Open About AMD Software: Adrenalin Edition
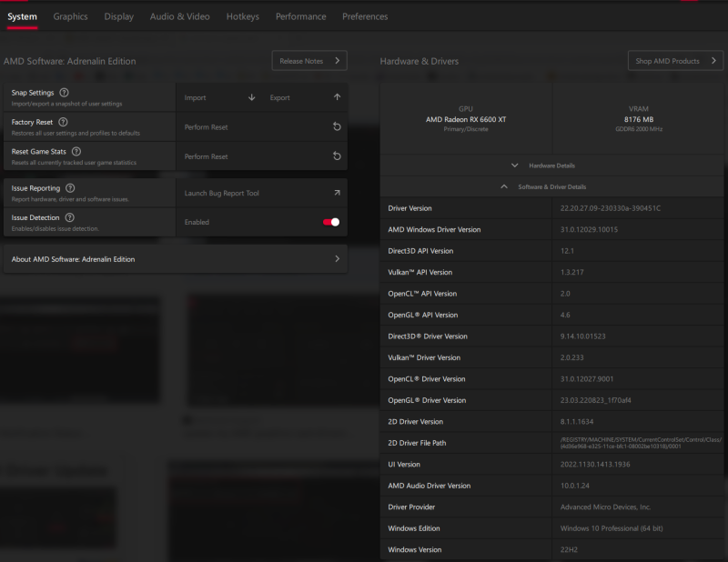Viewport: 728px width, 562px height. click(x=176, y=259)
